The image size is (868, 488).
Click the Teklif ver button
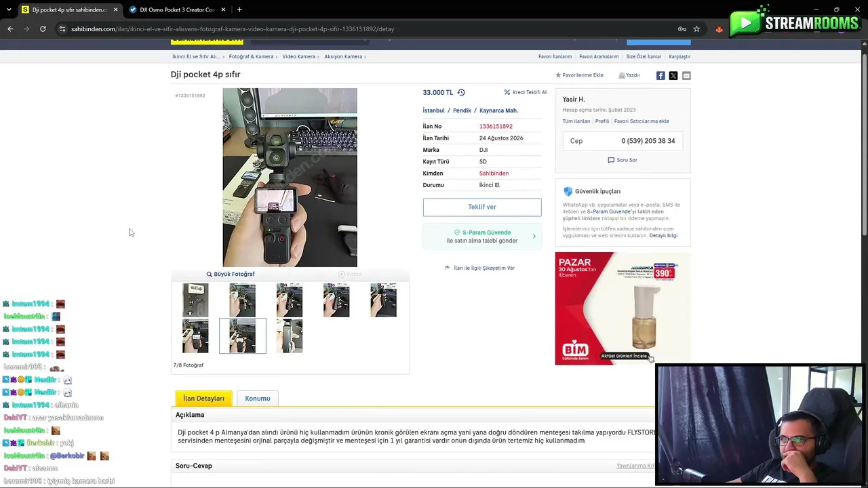coord(482,207)
